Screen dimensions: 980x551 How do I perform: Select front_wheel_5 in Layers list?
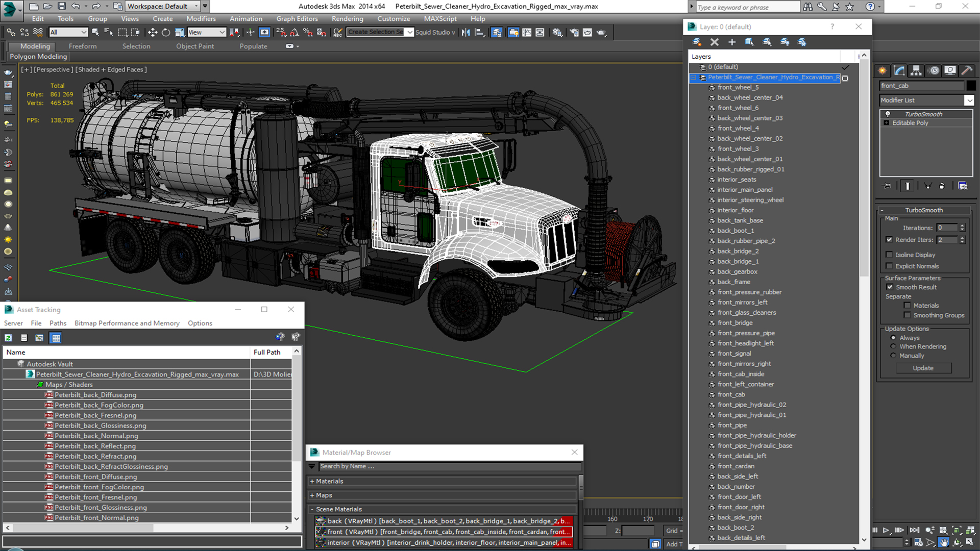(738, 87)
